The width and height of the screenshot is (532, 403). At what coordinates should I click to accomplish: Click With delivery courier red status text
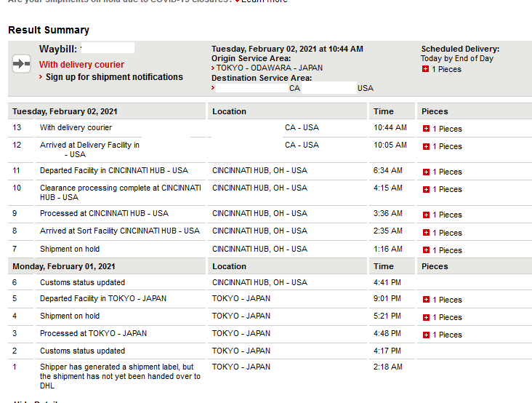pyautogui.click(x=81, y=65)
